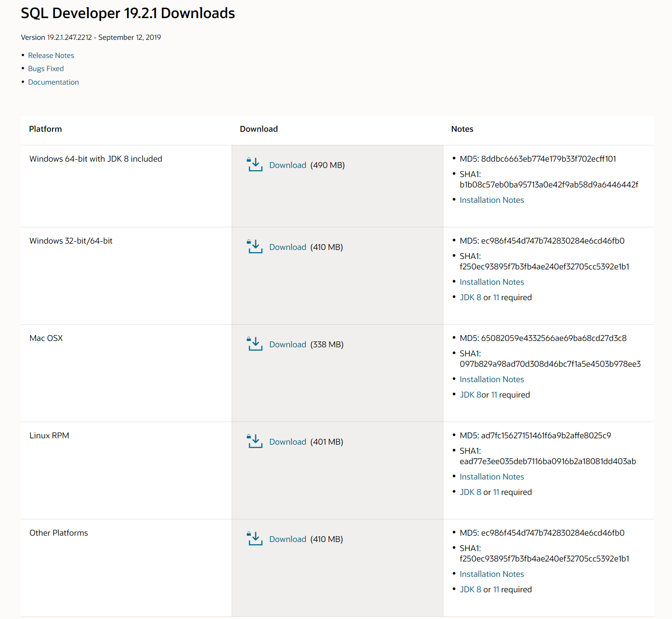Image resolution: width=672 pixels, height=619 pixels.
Task: Click the SHA1 hash starting with b1b08c57
Action: point(549,185)
